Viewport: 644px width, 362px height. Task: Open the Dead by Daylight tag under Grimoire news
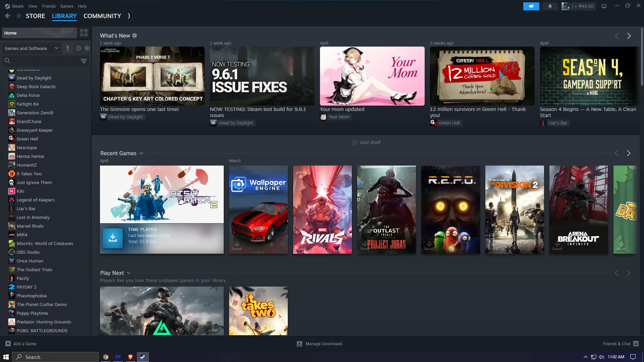tap(122, 117)
